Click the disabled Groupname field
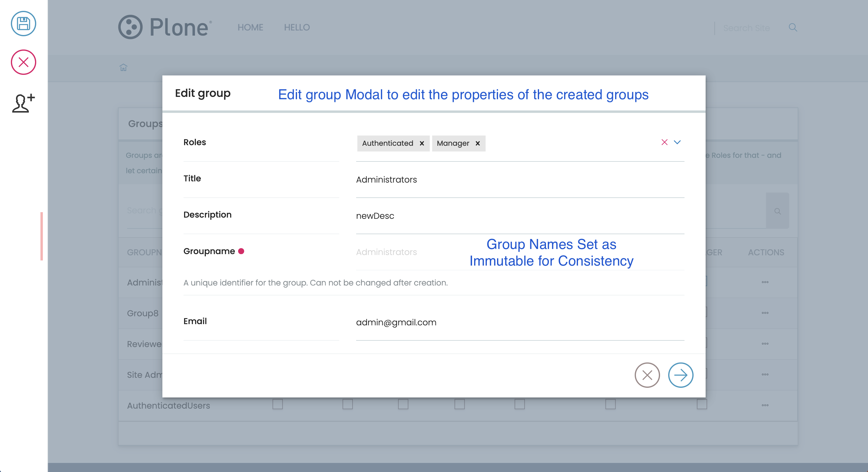 coord(520,252)
